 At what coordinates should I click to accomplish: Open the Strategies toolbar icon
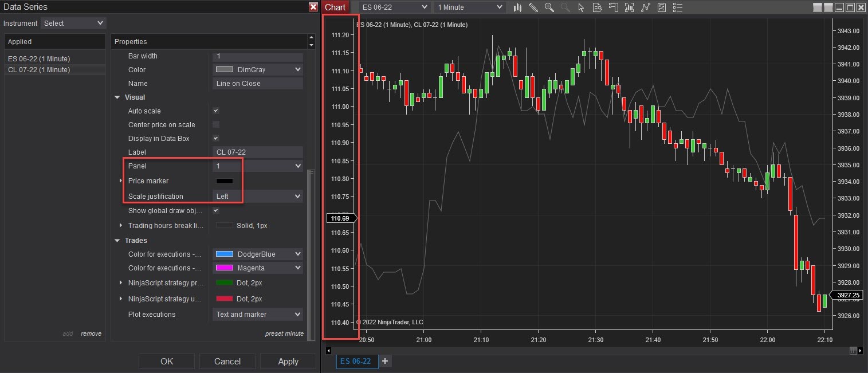pos(662,7)
